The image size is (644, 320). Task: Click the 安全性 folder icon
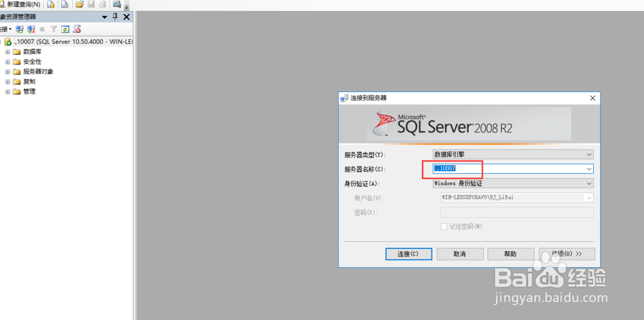pos(17,62)
